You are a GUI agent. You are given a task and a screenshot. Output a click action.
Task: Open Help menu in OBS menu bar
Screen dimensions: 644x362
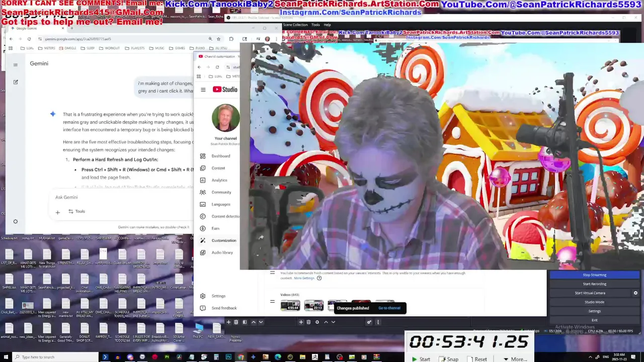pyautogui.click(x=328, y=25)
